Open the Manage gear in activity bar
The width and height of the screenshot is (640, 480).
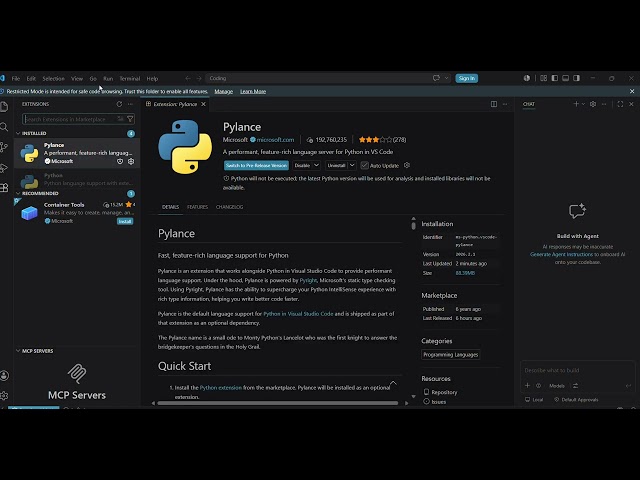(x=4, y=396)
